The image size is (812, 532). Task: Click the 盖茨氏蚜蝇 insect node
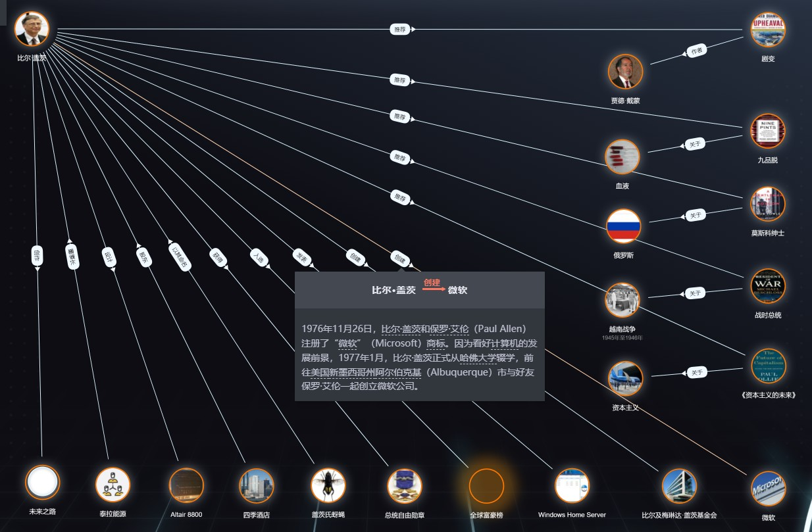[x=328, y=485]
